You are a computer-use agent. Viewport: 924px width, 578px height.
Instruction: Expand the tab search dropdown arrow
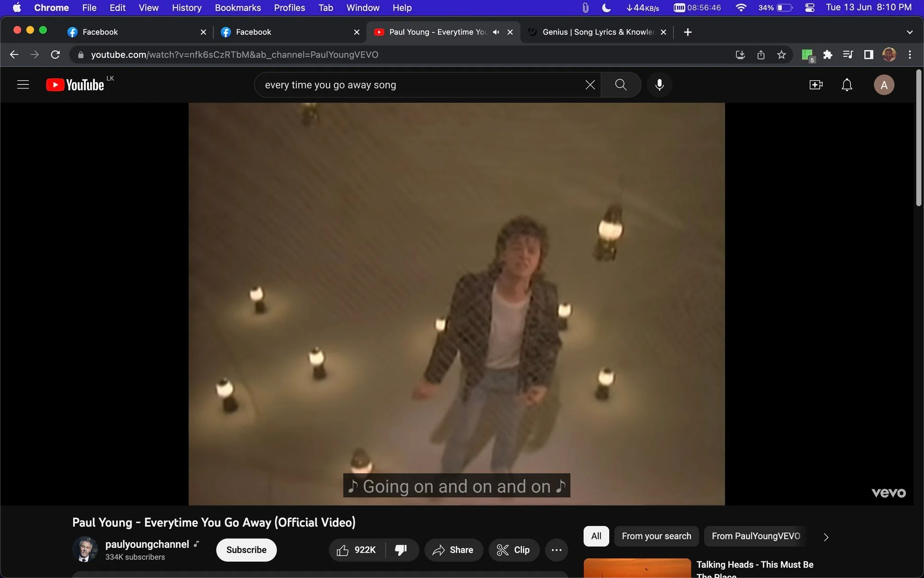click(x=910, y=32)
